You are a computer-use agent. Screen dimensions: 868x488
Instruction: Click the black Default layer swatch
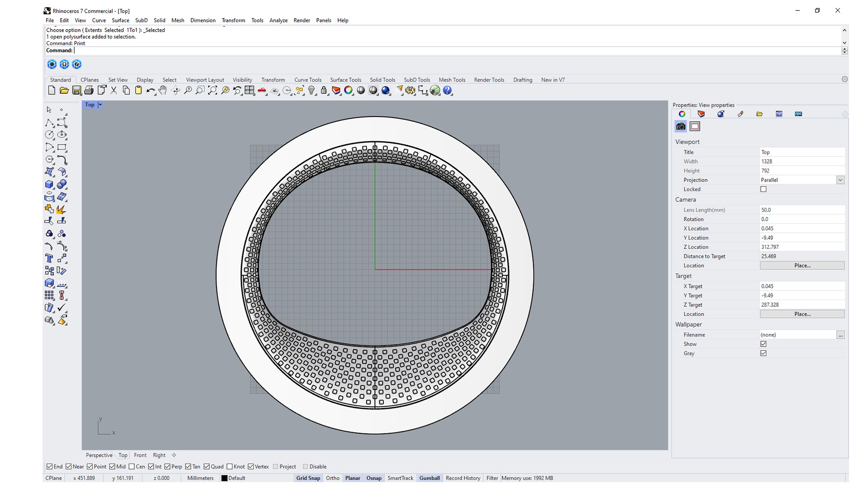click(224, 478)
